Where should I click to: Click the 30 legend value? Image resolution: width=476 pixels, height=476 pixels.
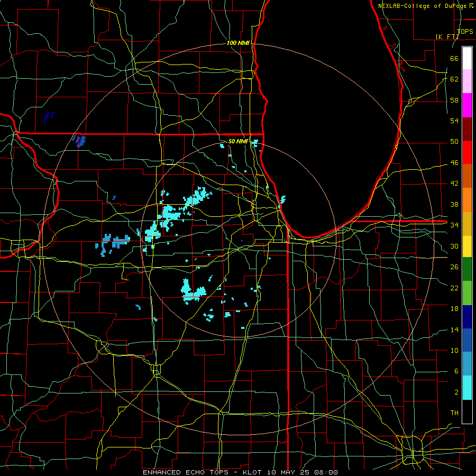[454, 246]
